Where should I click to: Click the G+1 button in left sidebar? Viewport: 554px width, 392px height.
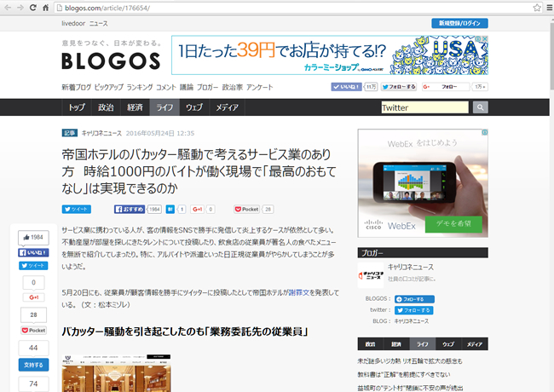coord(32,297)
